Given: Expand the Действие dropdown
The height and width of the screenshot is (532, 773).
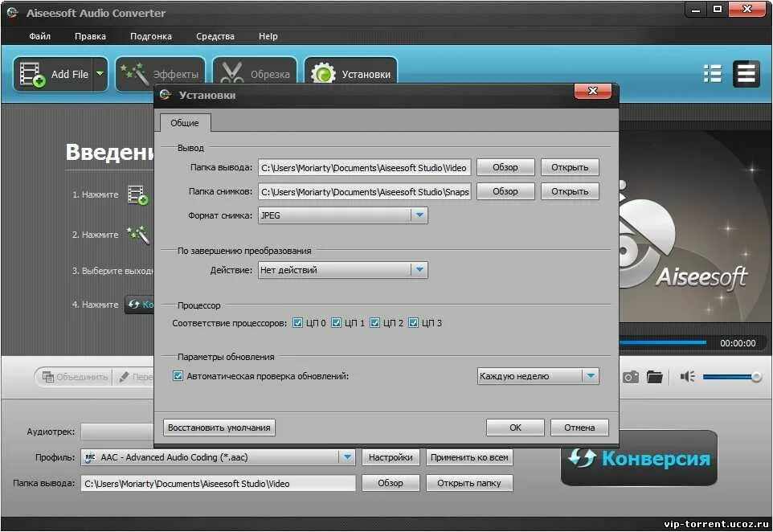Looking at the screenshot, I should tap(419, 270).
